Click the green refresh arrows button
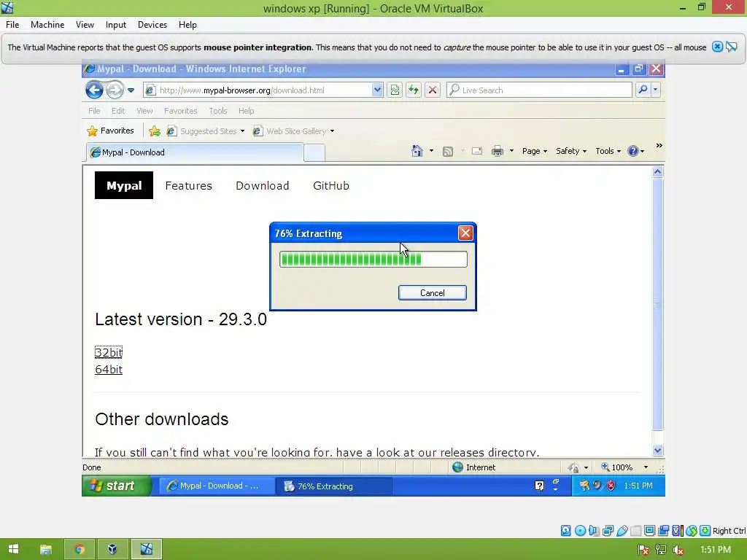Image resolution: width=747 pixels, height=560 pixels. point(413,90)
